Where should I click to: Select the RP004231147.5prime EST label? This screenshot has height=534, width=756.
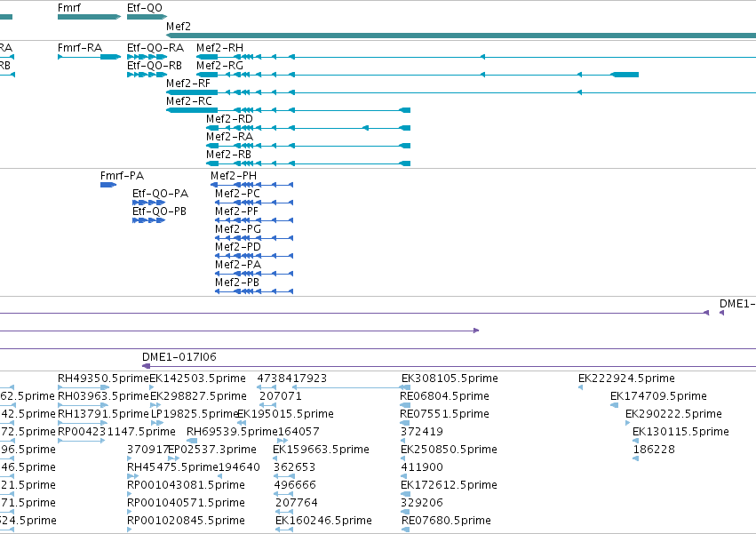coord(116,432)
